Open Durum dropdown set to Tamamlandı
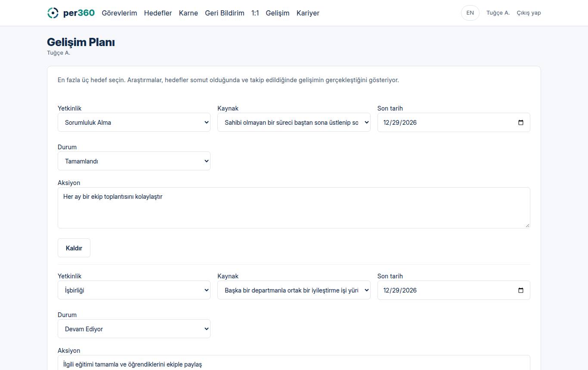 [134, 161]
